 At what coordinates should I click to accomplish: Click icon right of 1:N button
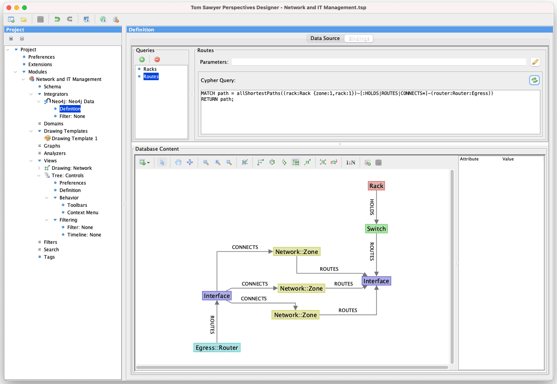click(368, 162)
